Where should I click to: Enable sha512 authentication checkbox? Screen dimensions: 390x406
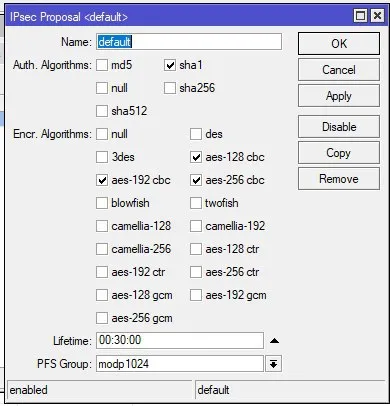pos(102,111)
